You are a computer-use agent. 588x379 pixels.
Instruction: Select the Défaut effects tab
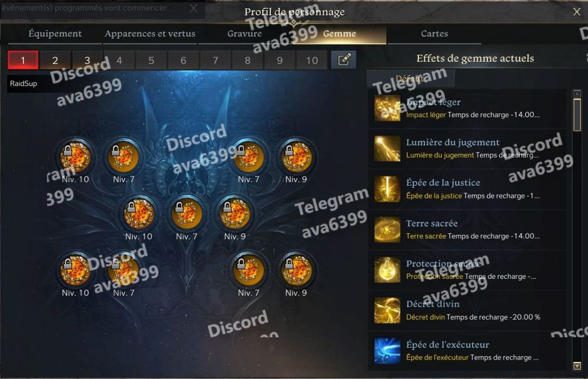(x=410, y=79)
